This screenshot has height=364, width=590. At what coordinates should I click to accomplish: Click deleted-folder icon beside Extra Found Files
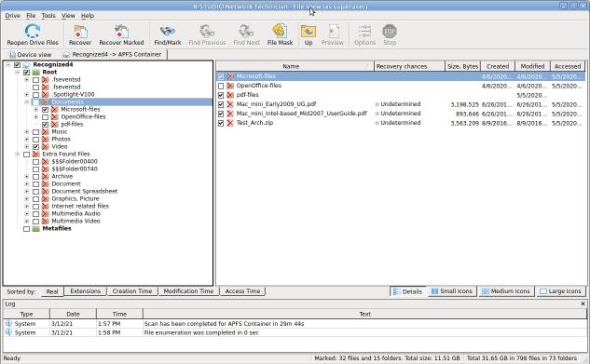pyautogui.click(x=36, y=154)
